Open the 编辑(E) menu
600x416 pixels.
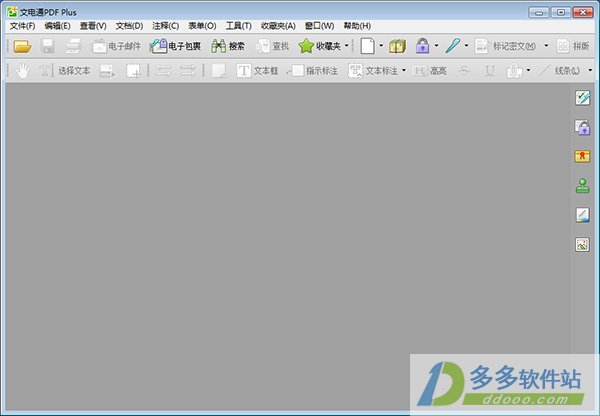57,26
